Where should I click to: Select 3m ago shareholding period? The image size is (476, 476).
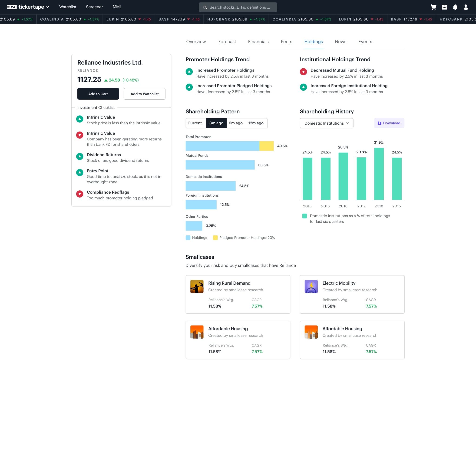coord(216,123)
